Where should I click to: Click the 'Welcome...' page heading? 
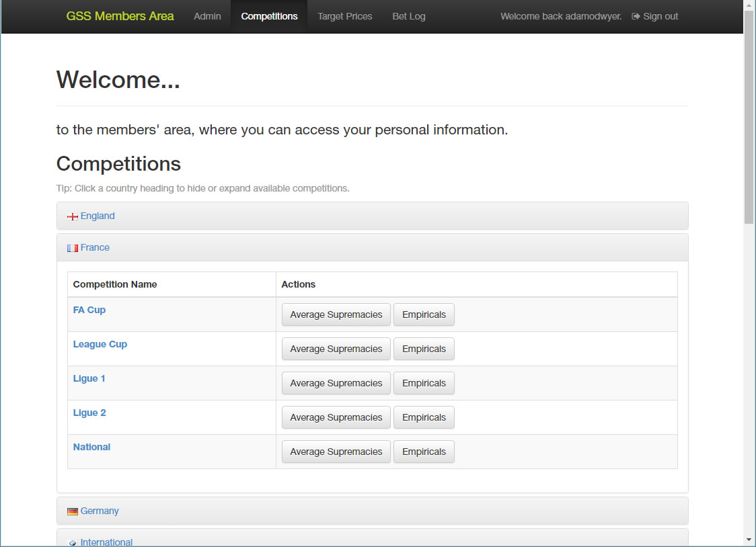[118, 79]
